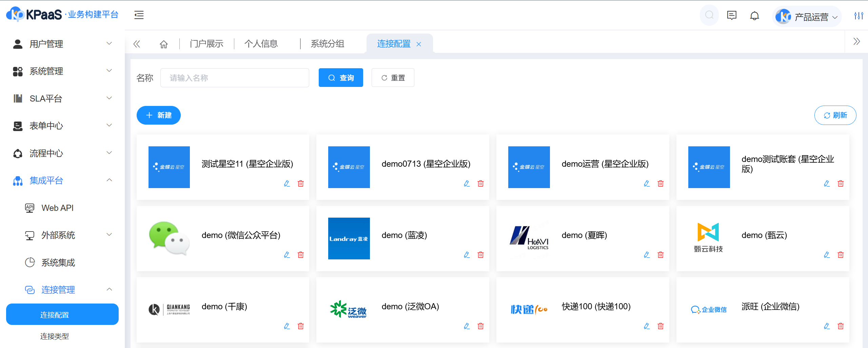Open the notification bell
Viewport: 868px width, 348px height.
(754, 16)
